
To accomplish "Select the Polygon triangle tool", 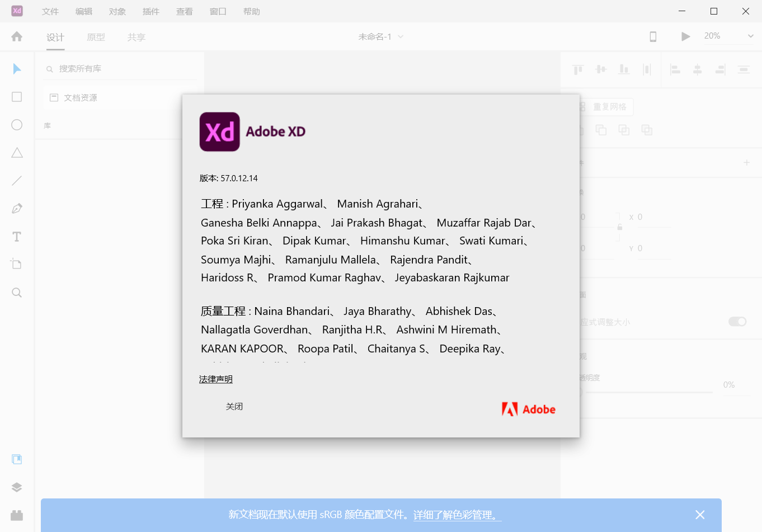I will pyautogui.click(x=17, y=153).
